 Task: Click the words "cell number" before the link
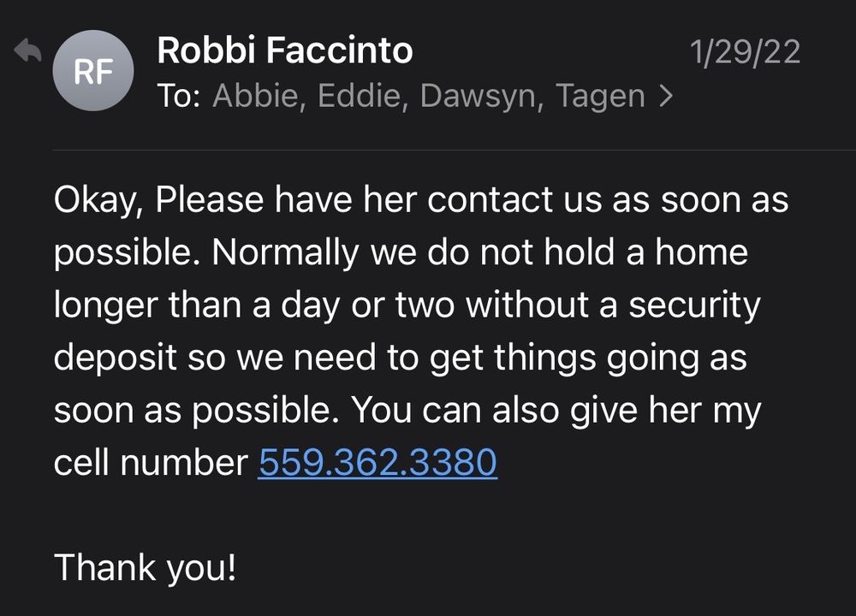click(151, 463)
